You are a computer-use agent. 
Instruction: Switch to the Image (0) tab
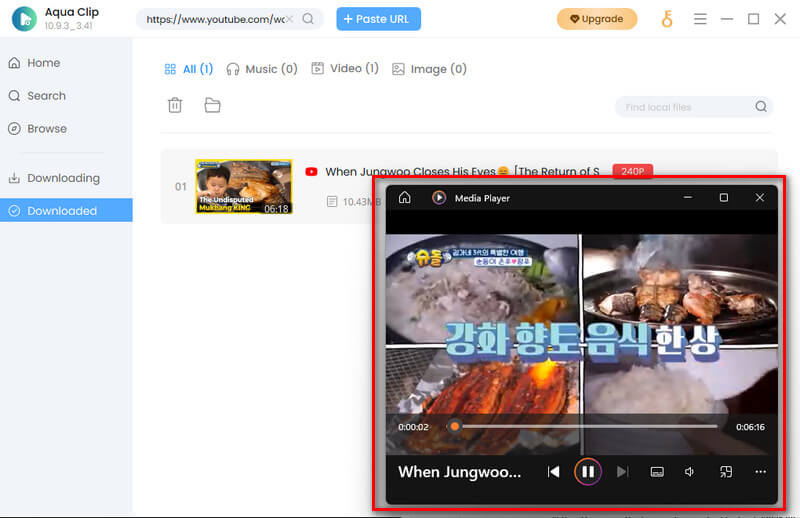pos(429,69)
